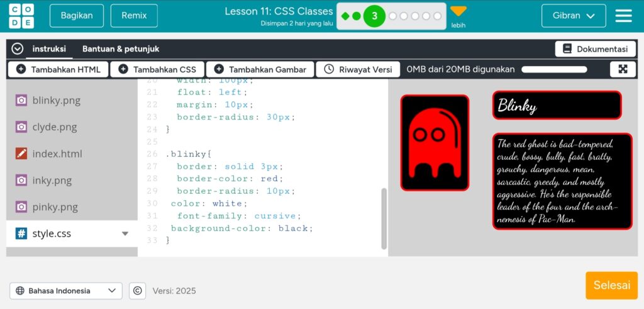The image size is (644, 309).
Task: Click the copyright icon button
Action: coord(137,291)
